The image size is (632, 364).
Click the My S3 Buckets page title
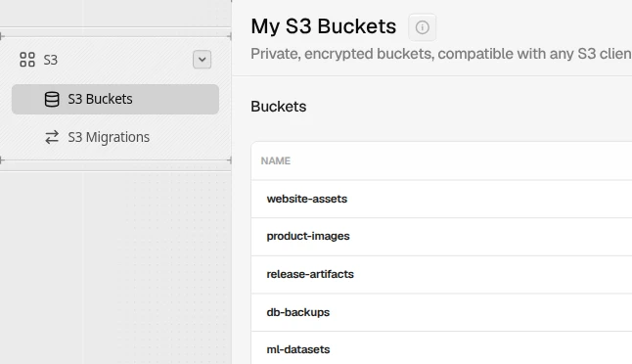click(x=323, y=26)
